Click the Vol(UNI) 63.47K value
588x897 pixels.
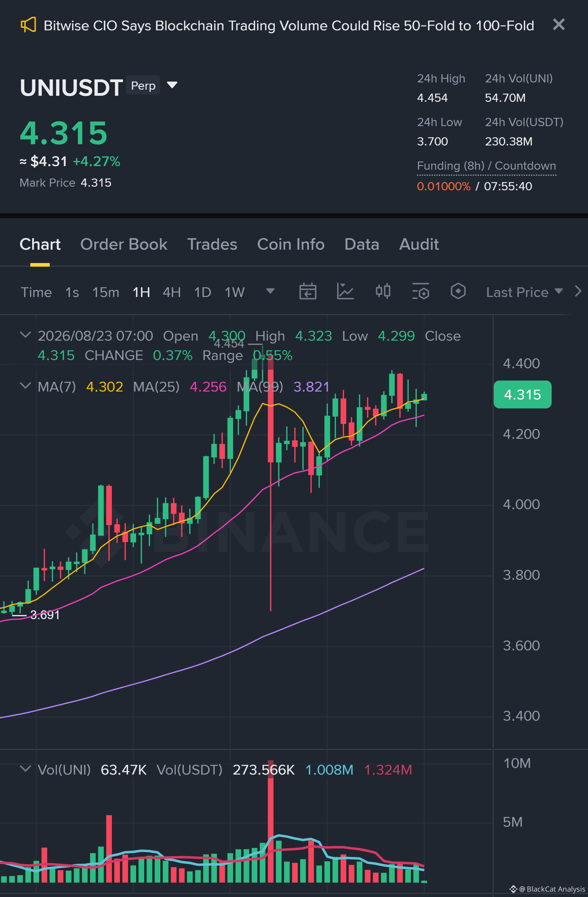124,770
